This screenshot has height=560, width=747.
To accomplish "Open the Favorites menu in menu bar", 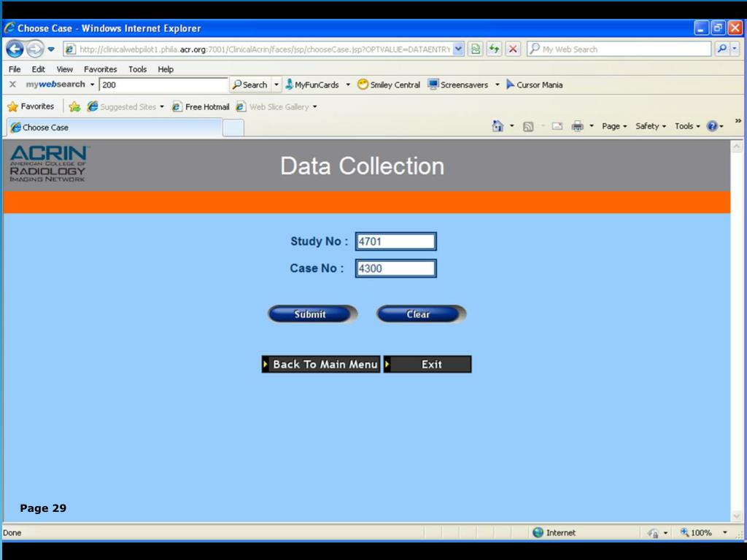I will point(100,69).
